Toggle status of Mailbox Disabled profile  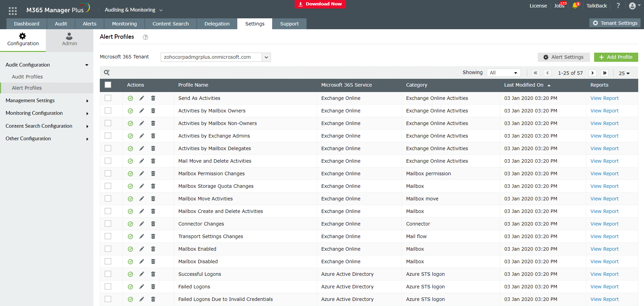coord(130,262)
